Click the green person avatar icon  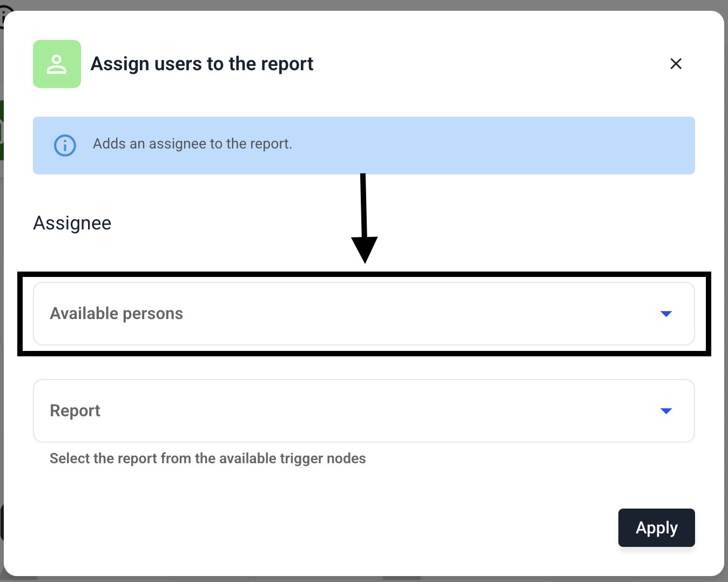tap(57, 64)
